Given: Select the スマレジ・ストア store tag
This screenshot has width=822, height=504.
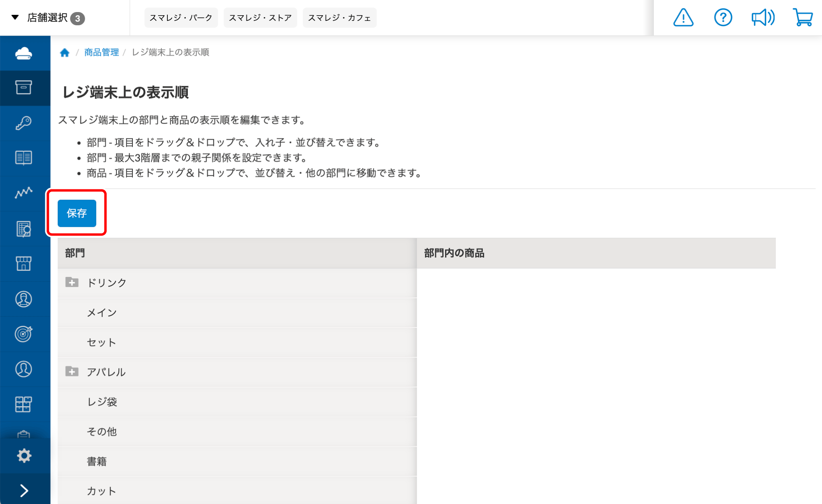Looking at the screenshot, I should pos(260,18).
